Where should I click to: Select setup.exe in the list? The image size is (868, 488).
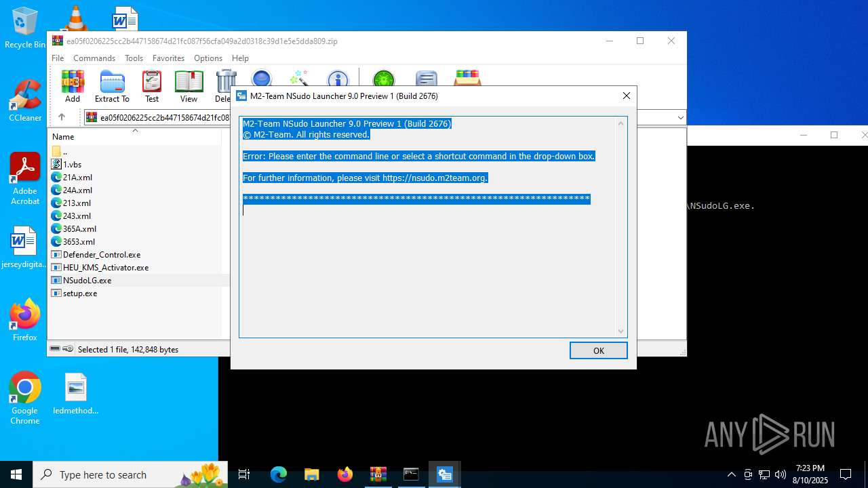point(80,293)
